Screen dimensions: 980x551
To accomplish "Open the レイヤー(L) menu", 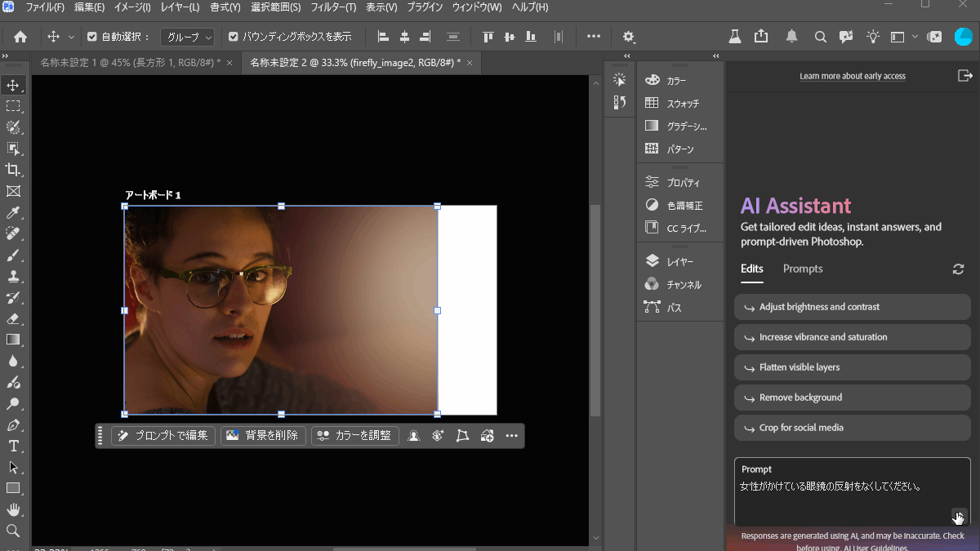I will pyautogui.click(x=180, y=7).
